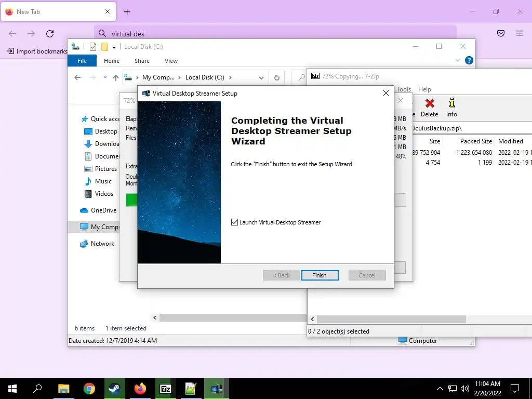Click the File Explorer back arrow

[77, 77]
